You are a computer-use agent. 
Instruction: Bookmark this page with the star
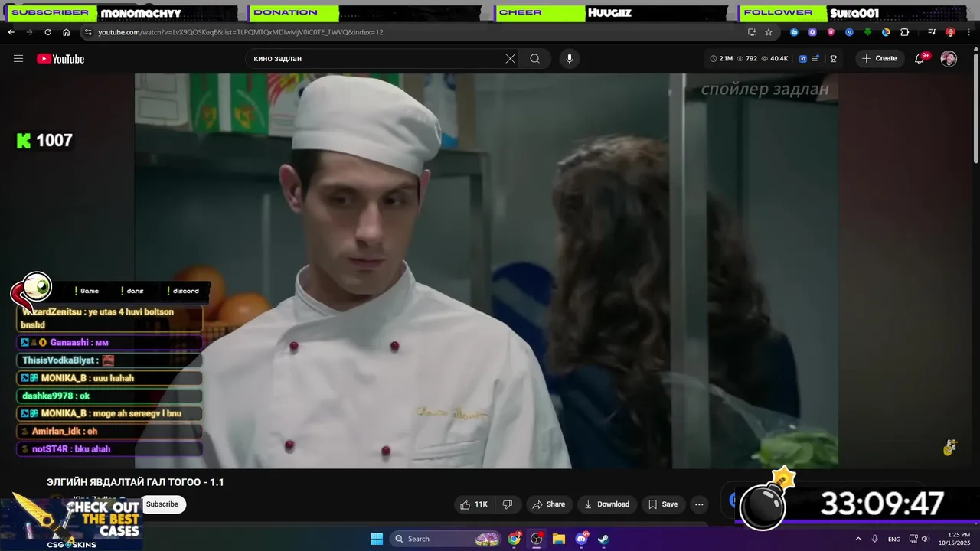click(x=769, y=32)
